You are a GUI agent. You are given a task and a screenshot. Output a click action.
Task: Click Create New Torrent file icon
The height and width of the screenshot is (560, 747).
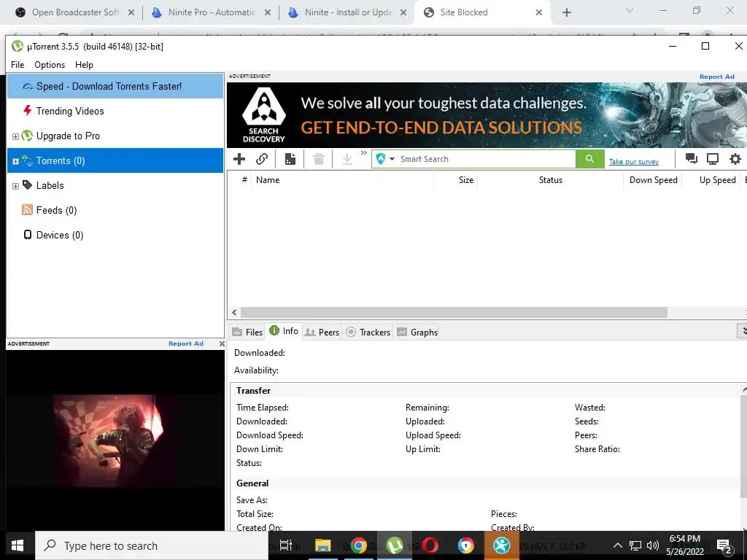click(x=290, y=159)
